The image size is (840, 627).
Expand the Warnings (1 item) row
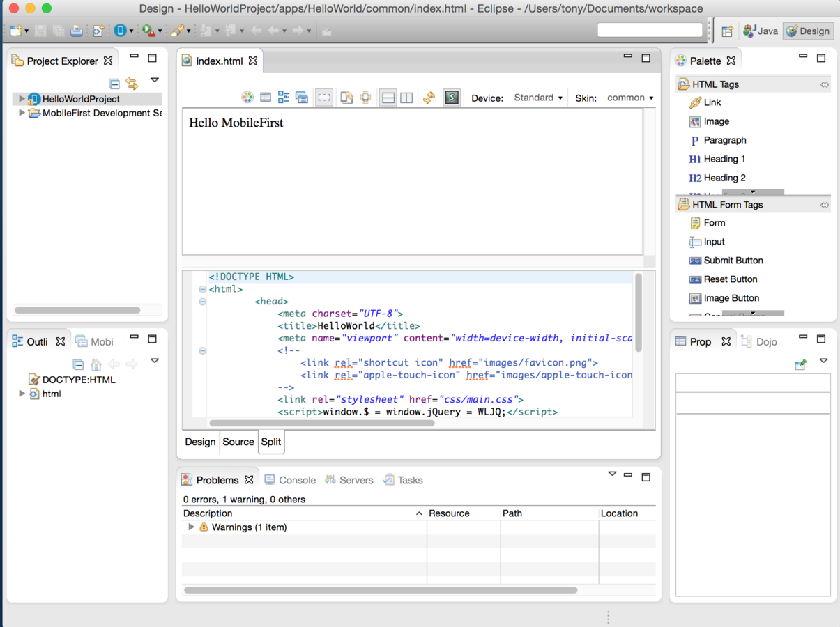point(191,527)
